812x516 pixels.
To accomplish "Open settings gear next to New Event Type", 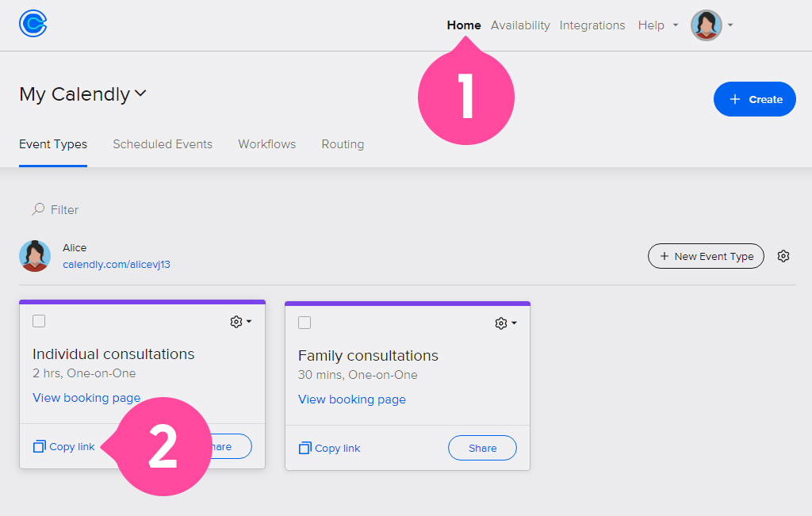I will [783, 256].
